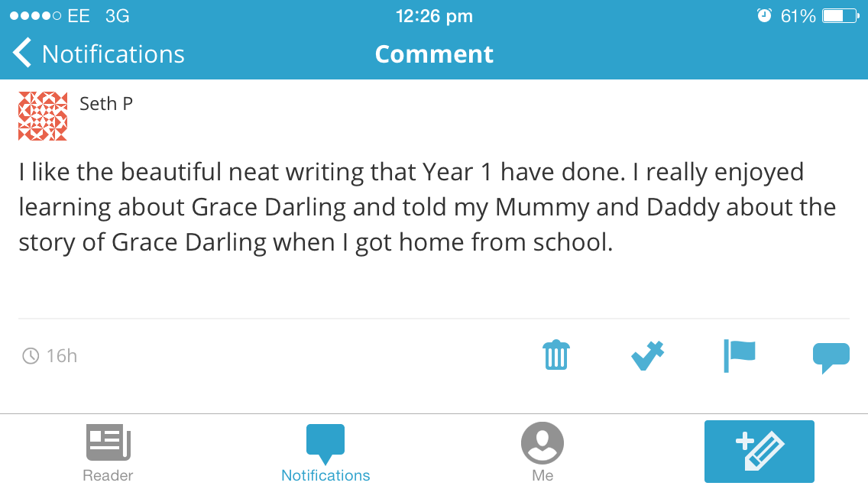Tap the back chevron arrow
868x489 pixels.
23,54
